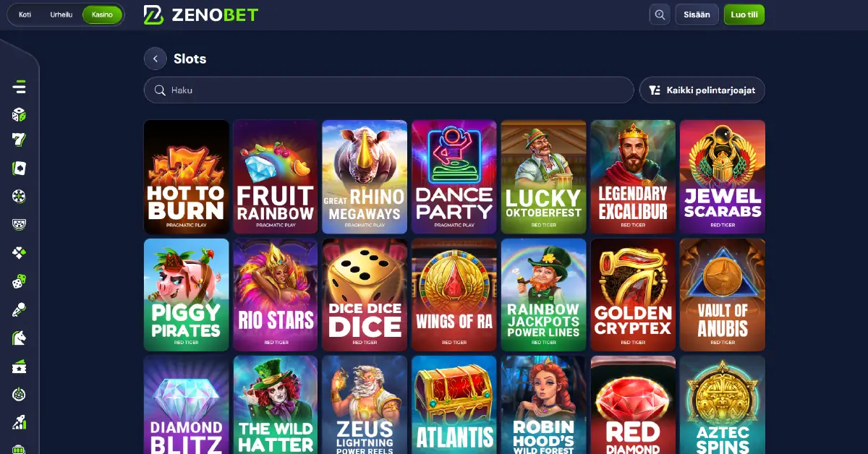Switch to the Urheilu tab

(61, 14)
